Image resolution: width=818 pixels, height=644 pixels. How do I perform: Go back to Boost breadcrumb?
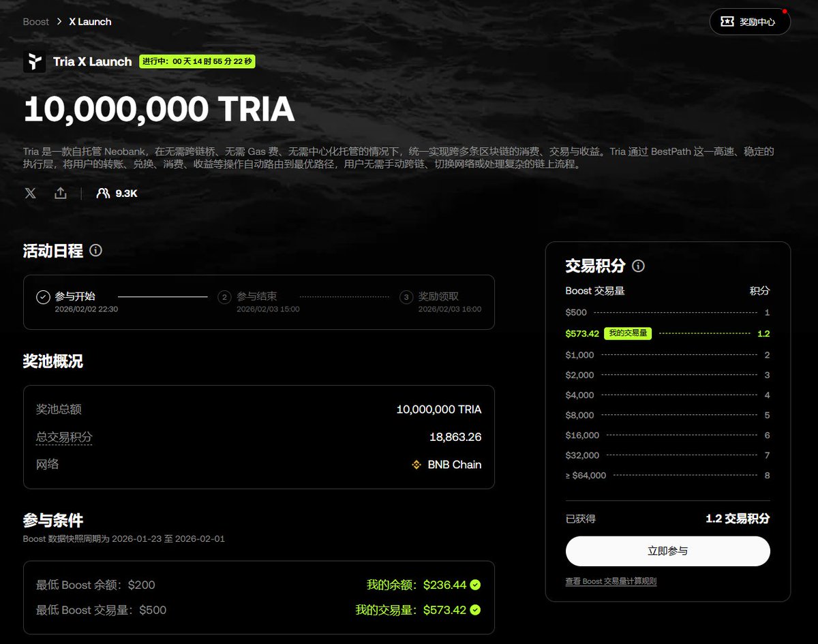tap(36, 22)
